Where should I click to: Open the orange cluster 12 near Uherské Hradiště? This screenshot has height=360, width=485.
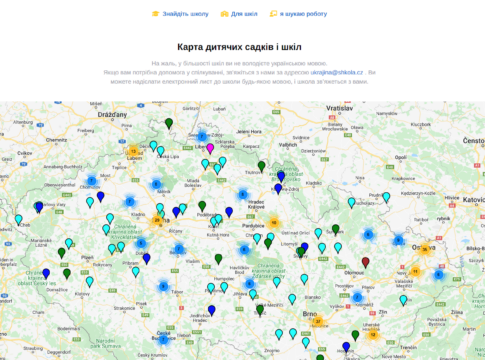[x=373, y=334]
